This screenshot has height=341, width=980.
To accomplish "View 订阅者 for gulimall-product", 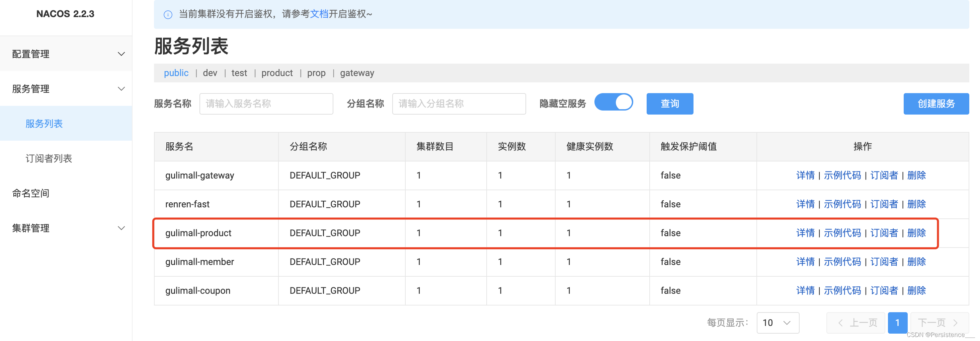I will (884, 233).
